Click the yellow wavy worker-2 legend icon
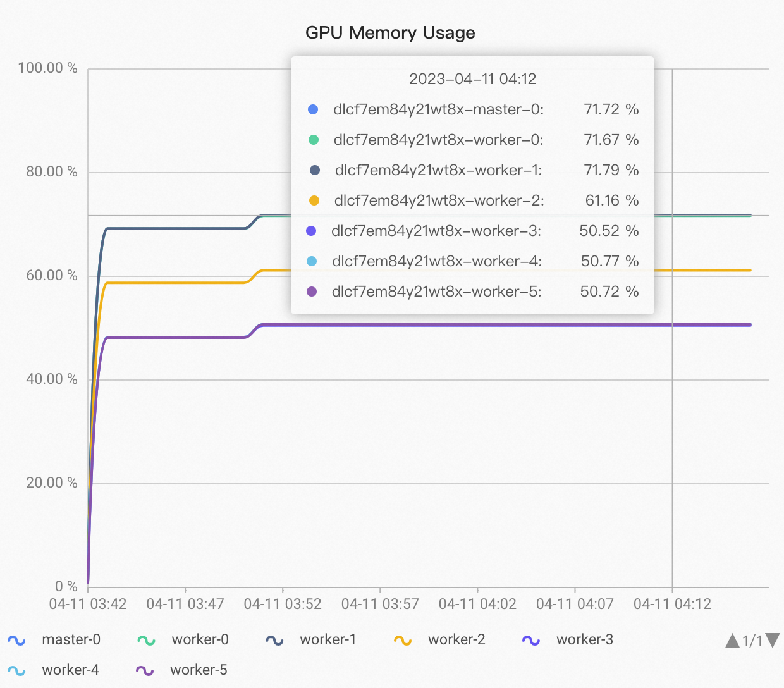 click(x=403, y=639)
